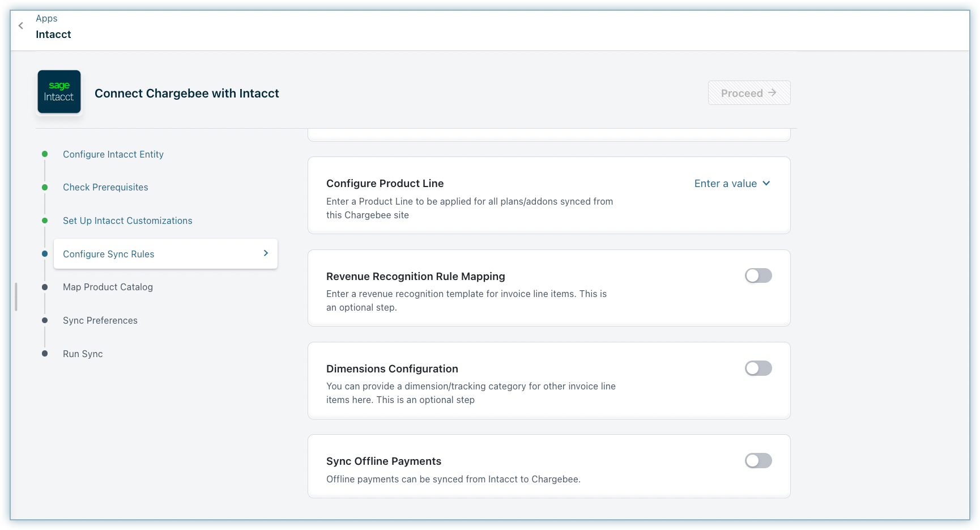Click the green dot beside Configure Intacct Entity
980x530 pixels.
(45, 154)
